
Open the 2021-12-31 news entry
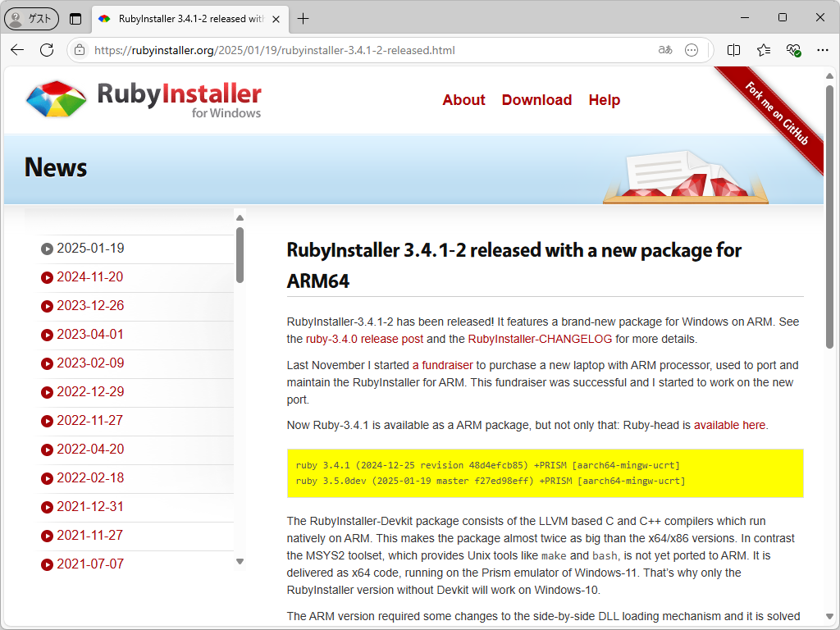[90, 506]
